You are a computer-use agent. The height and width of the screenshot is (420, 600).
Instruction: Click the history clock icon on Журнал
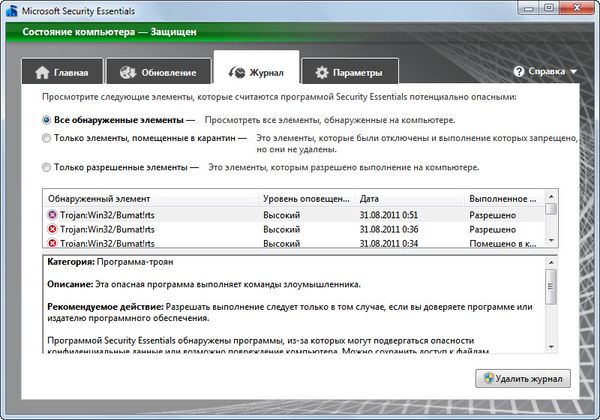[x=236, y=72]
